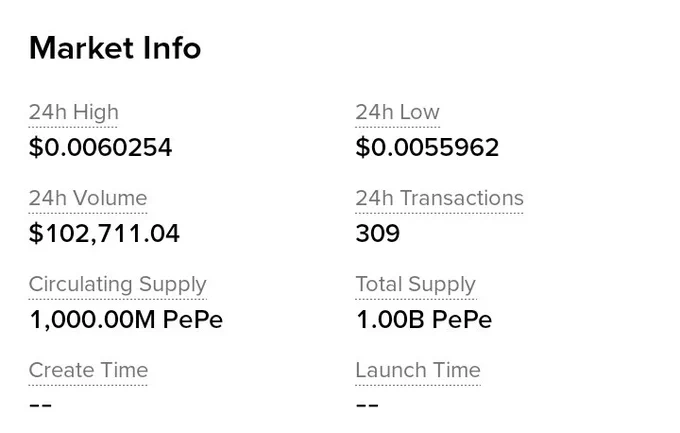The image size is (680, 433).
Task: Click the dashes under Launch Time
Action: (x=367, y=405)
